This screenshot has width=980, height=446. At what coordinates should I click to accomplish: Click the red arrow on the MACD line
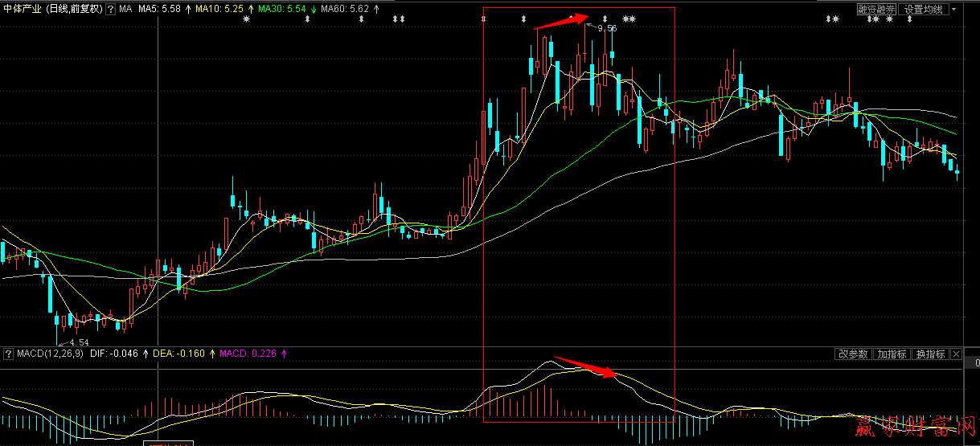coord(585,366)
